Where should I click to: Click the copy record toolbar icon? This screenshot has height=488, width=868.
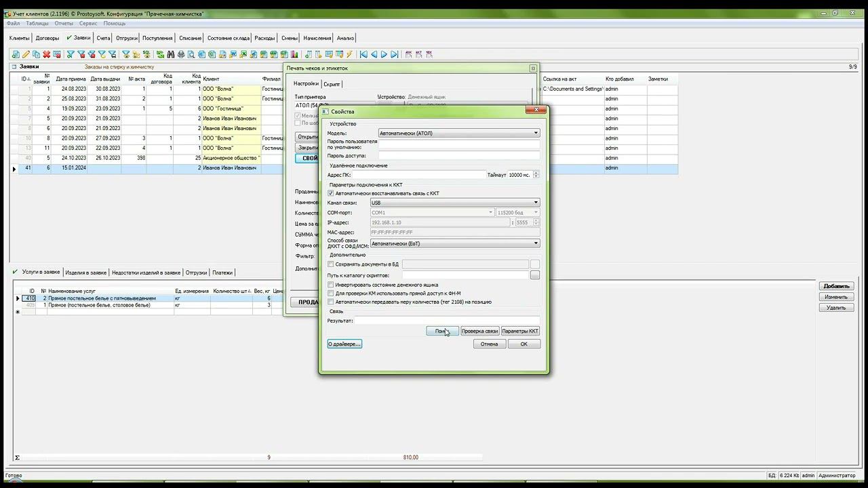click(x=36, y=54)
